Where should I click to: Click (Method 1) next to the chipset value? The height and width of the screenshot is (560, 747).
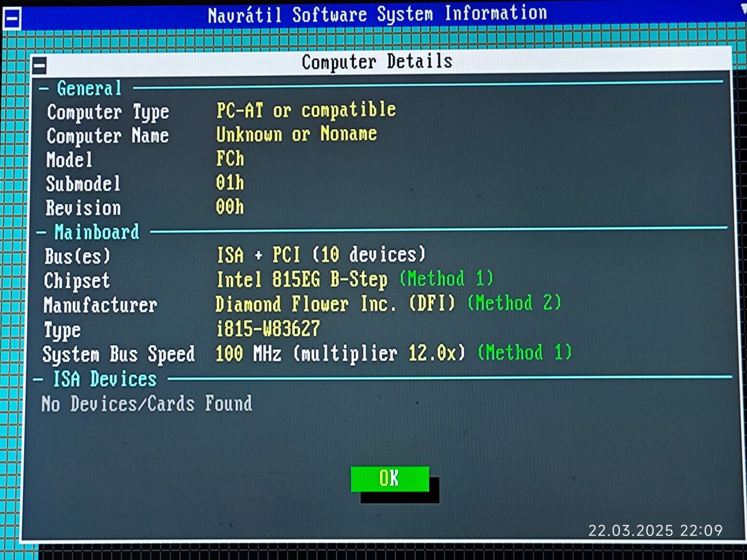pos(446,278)
